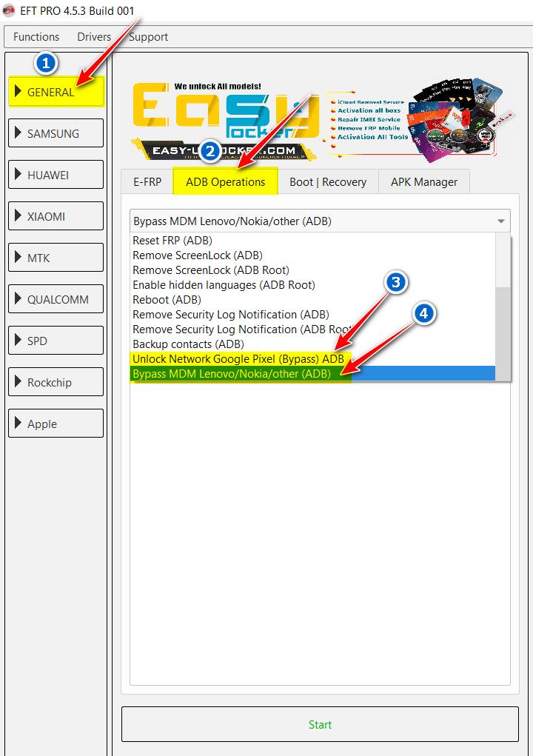Viewport: 533px width, 756px height.
Task: Choose Remove ScreenLock (ADB Root) option
Action: 312,270
